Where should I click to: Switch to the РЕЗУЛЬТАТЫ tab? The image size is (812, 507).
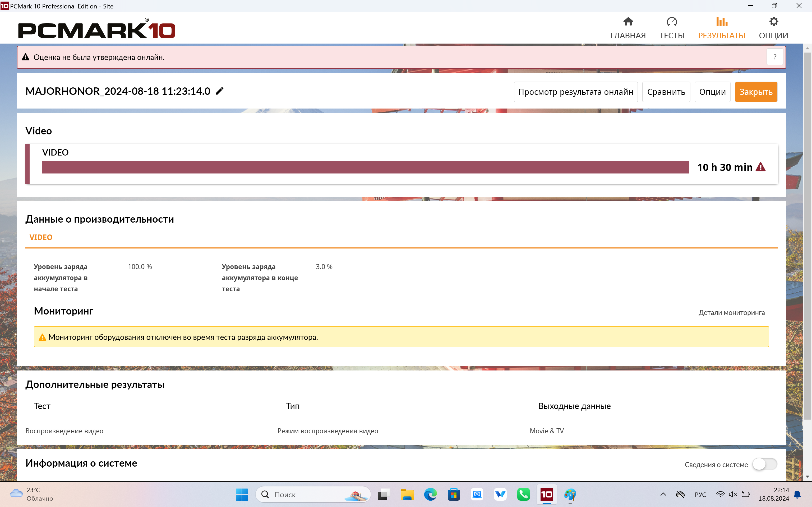[721, 28]
